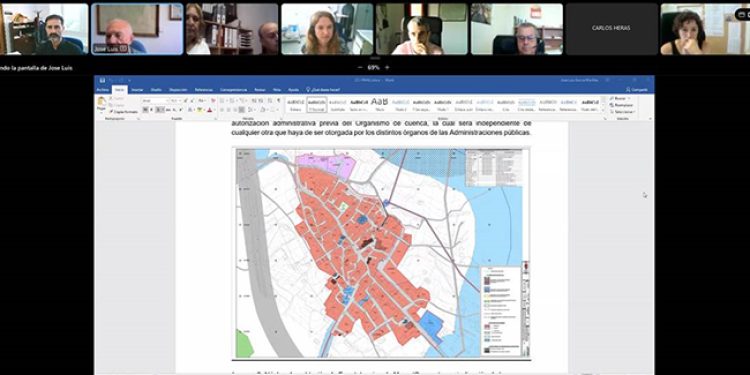Open the Párrafo dialog launcher
750x375 pixels.
pos(281,119)
